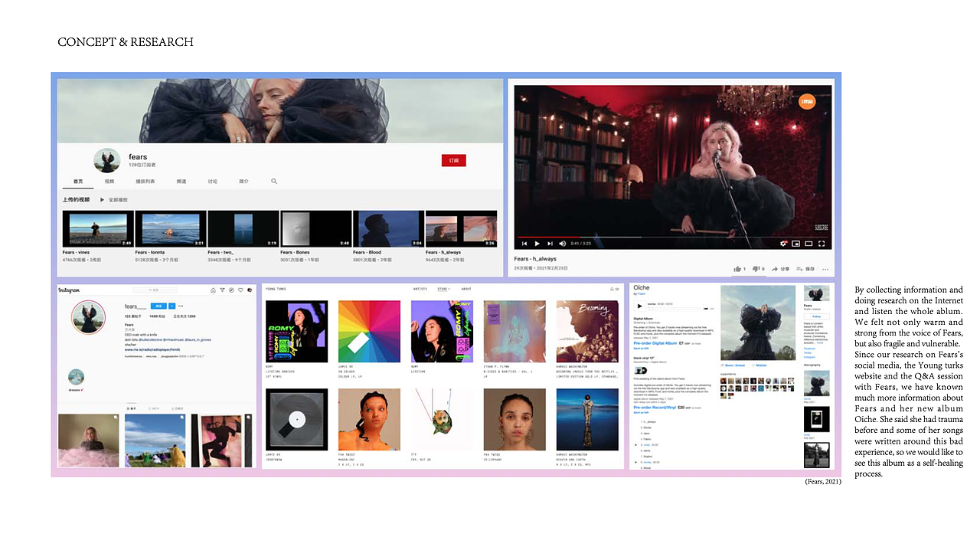Select the channel home tab, first in the row
Viewport: 980px width, 547px height.
pos(78,182)
